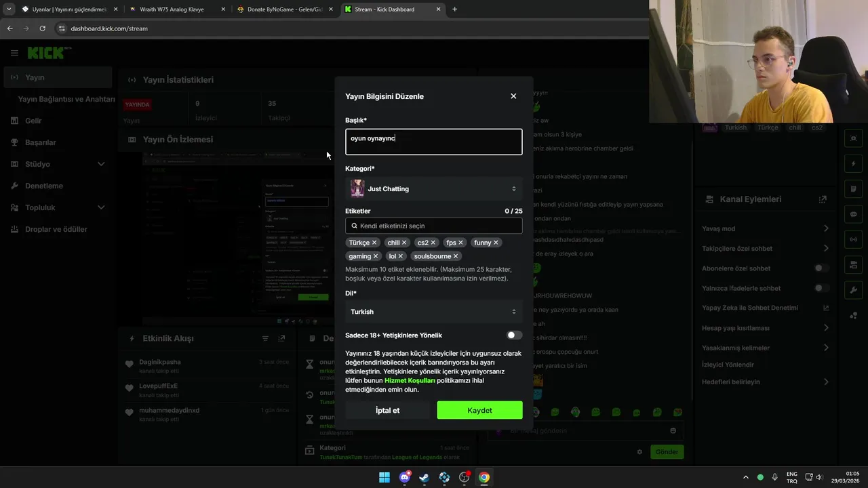Open Yayın Bağlantısı ve Anahtarı page
Viewport: 868px width, 488px height.
pos(66,99)
